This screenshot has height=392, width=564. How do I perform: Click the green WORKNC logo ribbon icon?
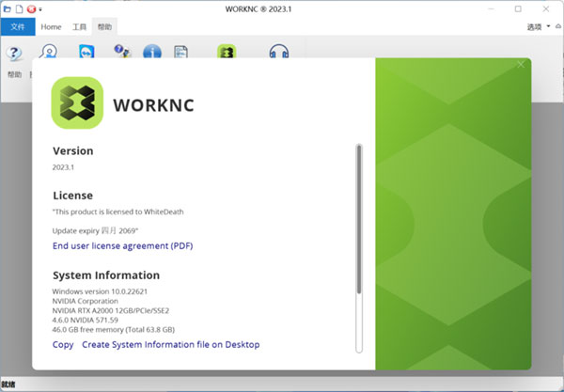(227, 52)
